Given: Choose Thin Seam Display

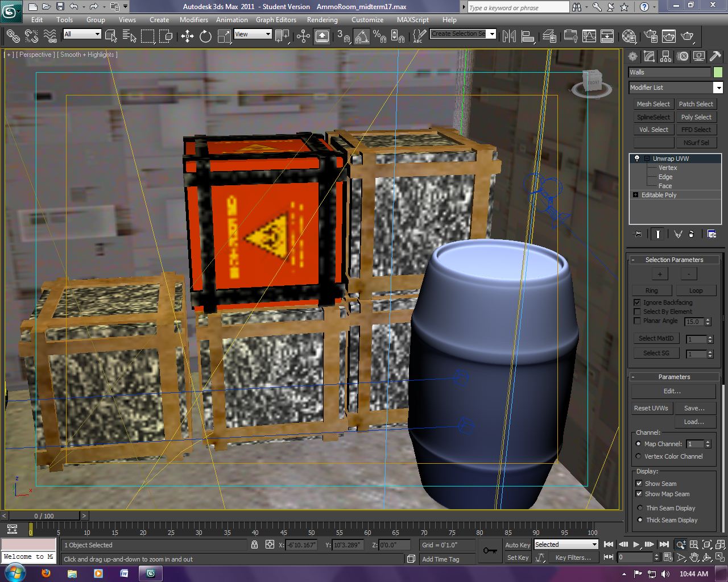Looking at the screenshot, I should 640,508.
